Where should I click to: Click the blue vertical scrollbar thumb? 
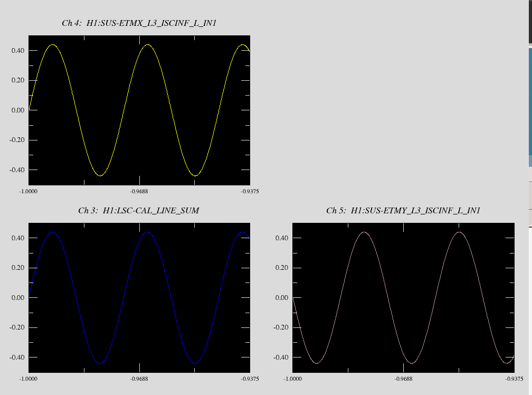530,107
